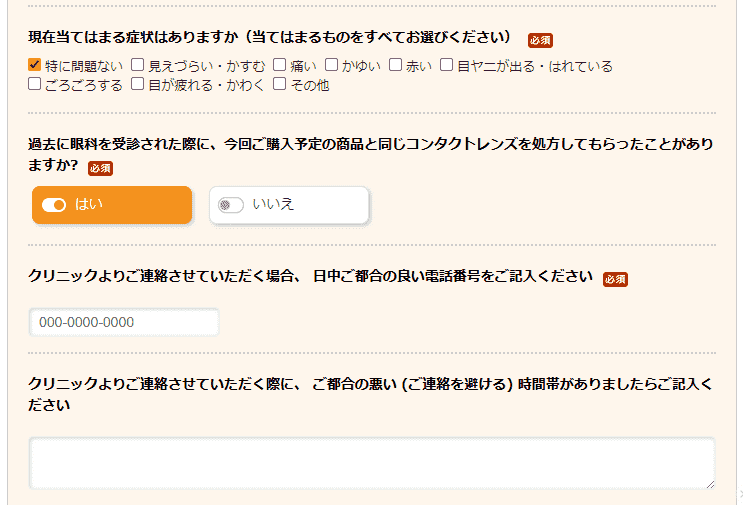743x505 pixels.
Task: Check the ごろごろする checkbox
Action: tap(35, 84)
